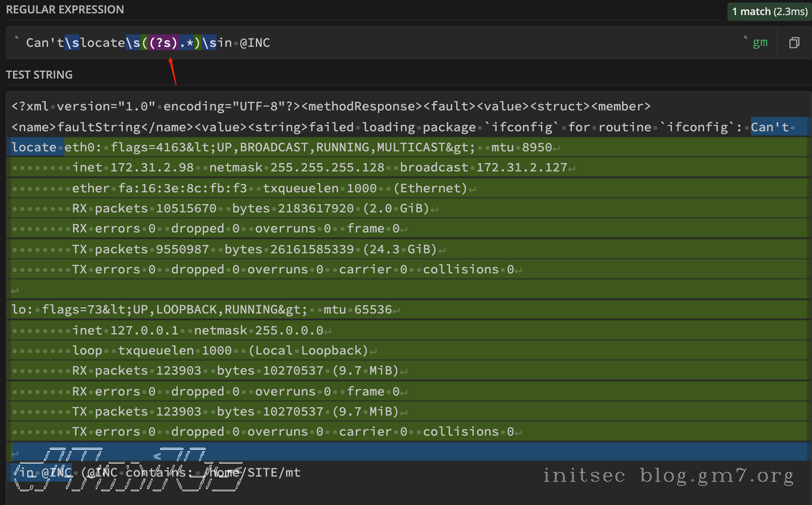
Task: Click the copy regex icon
Action: click(794, 43)
